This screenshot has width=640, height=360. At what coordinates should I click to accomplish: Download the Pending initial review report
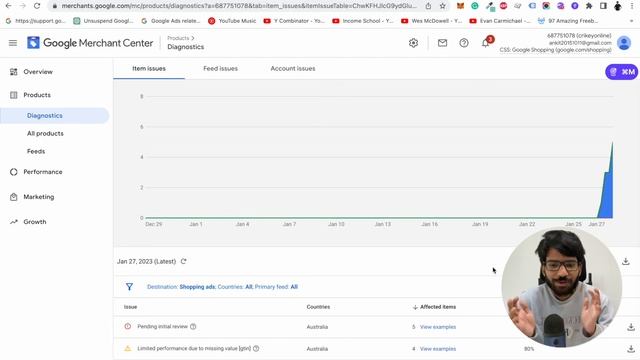[x=631, y=327]
